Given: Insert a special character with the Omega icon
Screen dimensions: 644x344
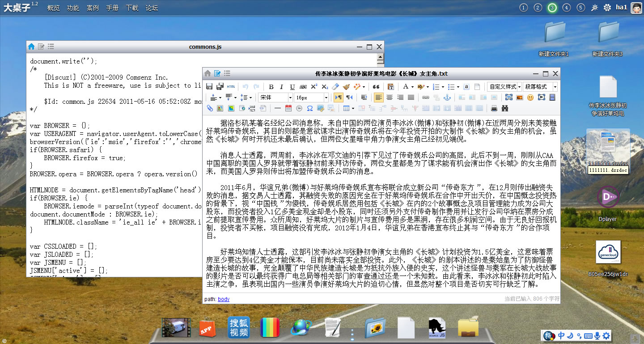Looking at the screenshot, I should (x=309, y=108).
